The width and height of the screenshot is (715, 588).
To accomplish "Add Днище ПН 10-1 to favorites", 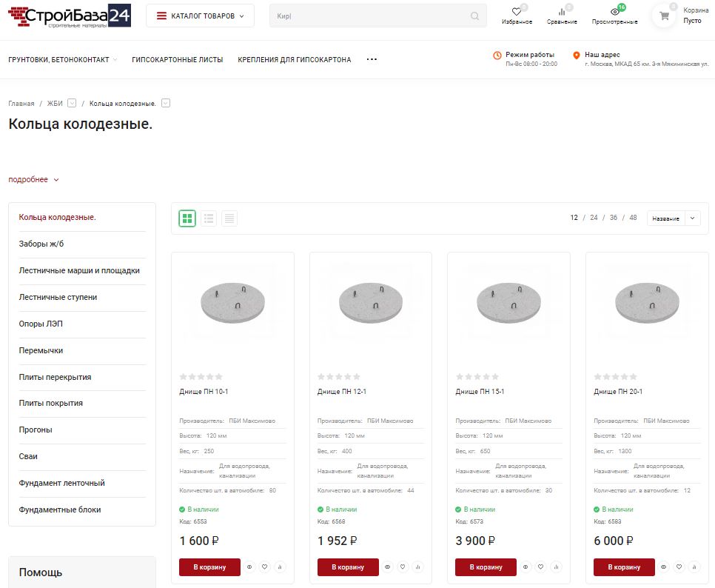I will [264, 567].
